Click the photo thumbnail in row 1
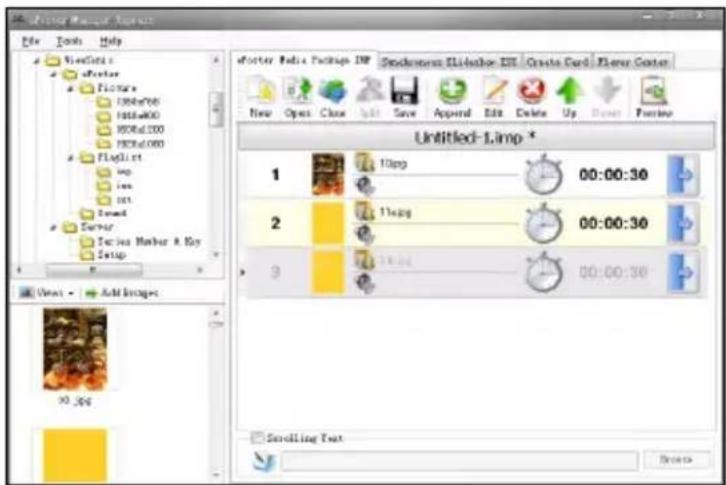The width and height of the screenshot is (726, 485). (328, 175)
